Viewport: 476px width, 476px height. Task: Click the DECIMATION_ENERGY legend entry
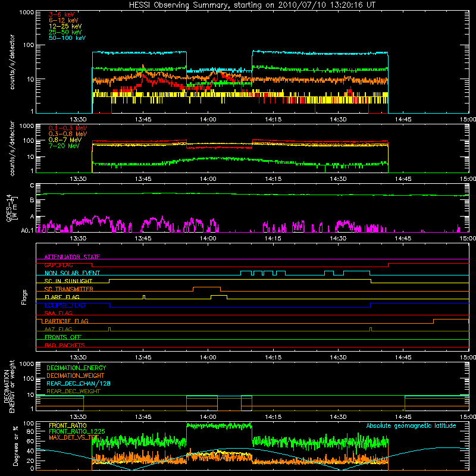pos(76,368)
